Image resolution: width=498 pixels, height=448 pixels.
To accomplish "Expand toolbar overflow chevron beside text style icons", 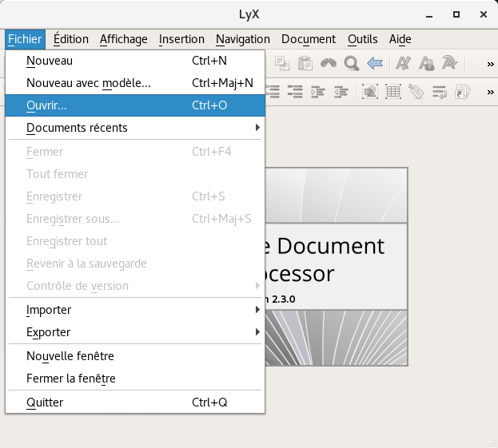I will pos(490,65).
